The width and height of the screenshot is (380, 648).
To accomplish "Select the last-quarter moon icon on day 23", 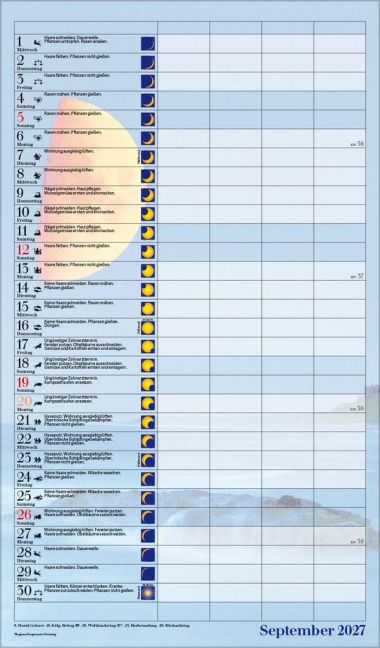I will pos(148,460).
